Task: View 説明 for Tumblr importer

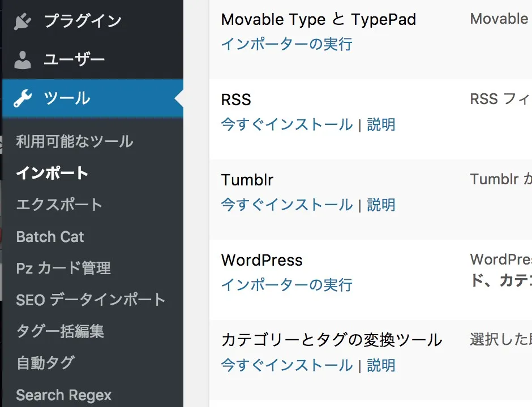Action: click(381, 205)
